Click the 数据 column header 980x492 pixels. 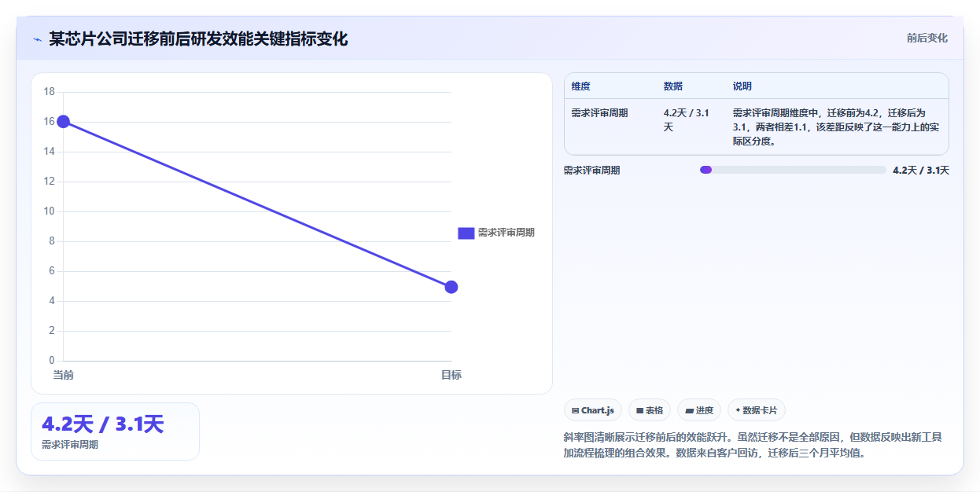point(673,86)
